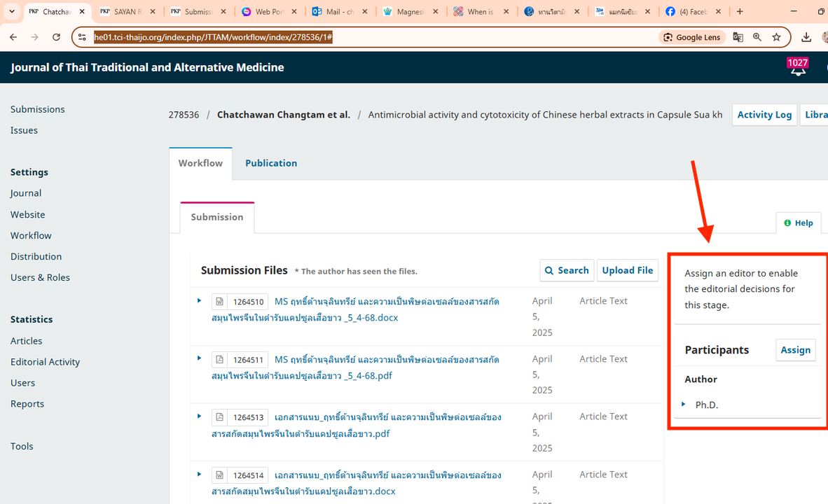Expand the Ph.D. author participant entry
Image resolution: width=828 pixels, height=504 pixels.
[684, 404]
